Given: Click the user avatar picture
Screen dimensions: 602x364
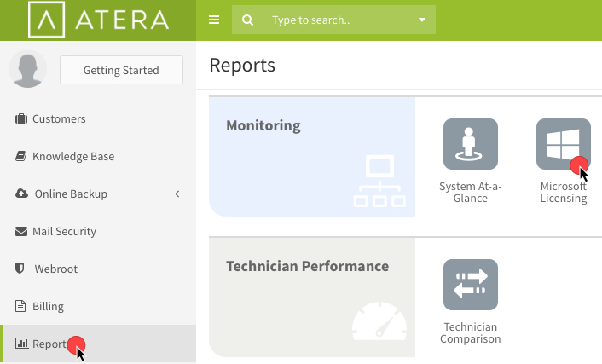Looking at the screenshot, I should (27, 69).
